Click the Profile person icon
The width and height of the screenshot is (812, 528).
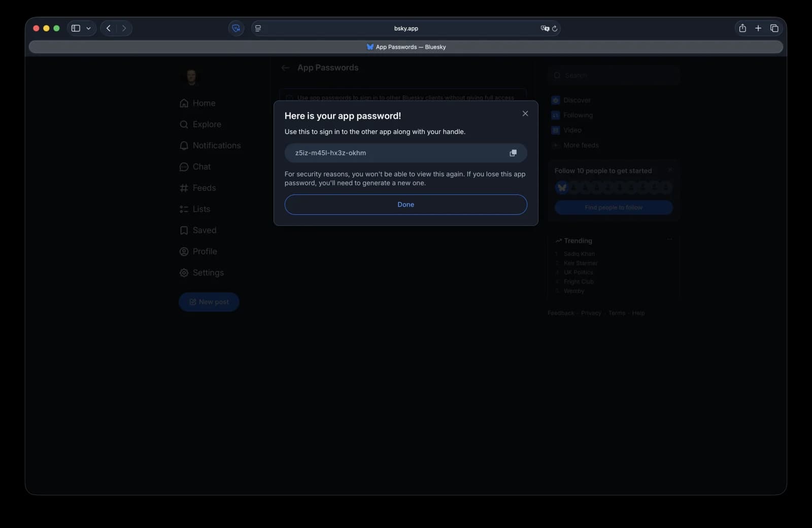point(184,251)
